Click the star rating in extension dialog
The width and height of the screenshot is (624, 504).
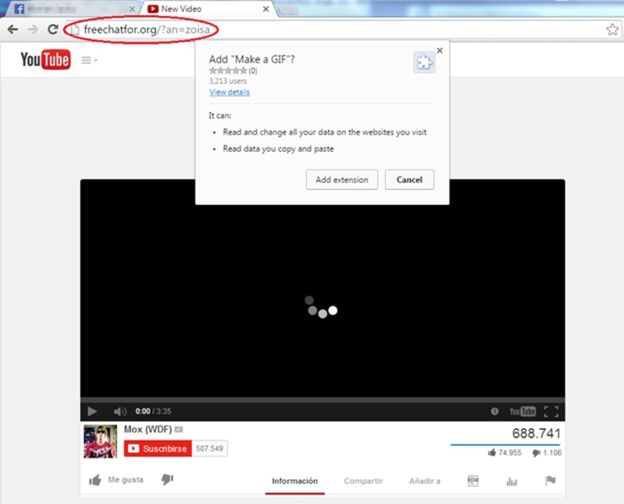click(x=228, y=71)
